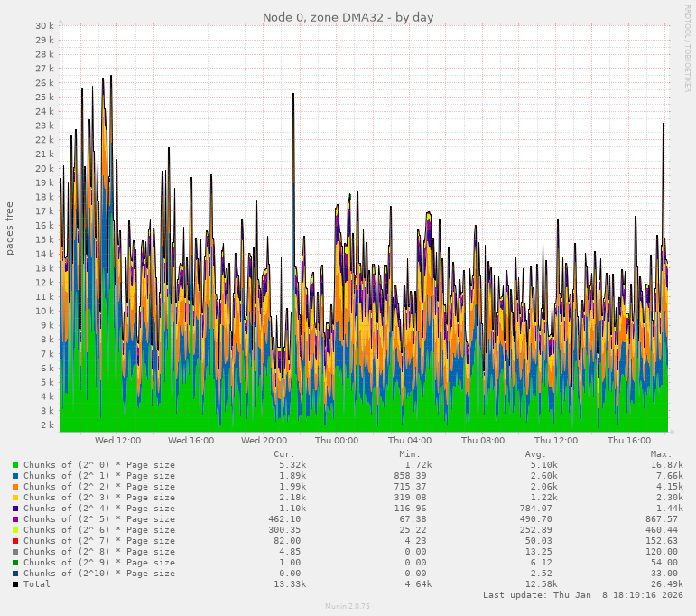Select the legend label Chunks of (2^ 5)
This screenshot has height=616, width=696.
pos(99,519)
